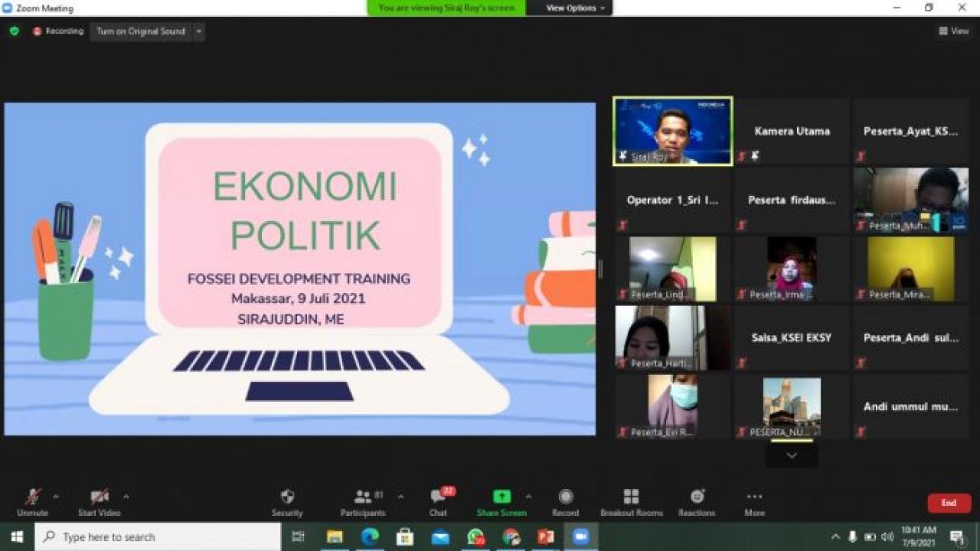Expand the audio settings arrow next to Unmute
Screen dimensions: 980x551
tap(56, 495)
